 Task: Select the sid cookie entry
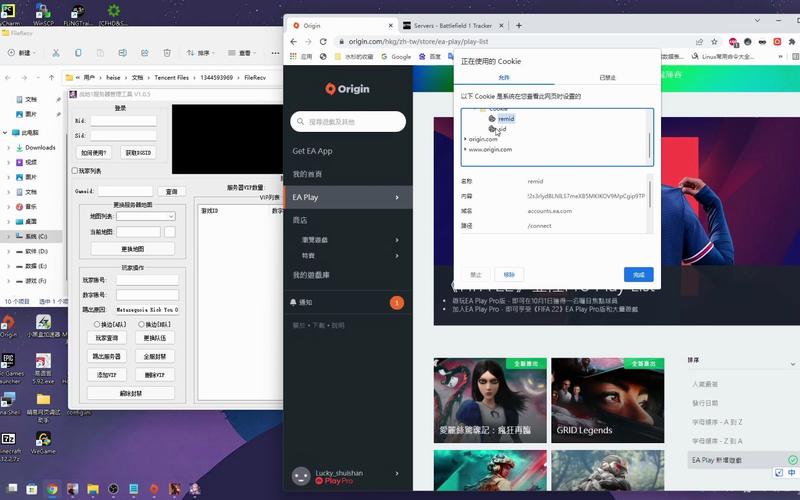click(497, 129)
